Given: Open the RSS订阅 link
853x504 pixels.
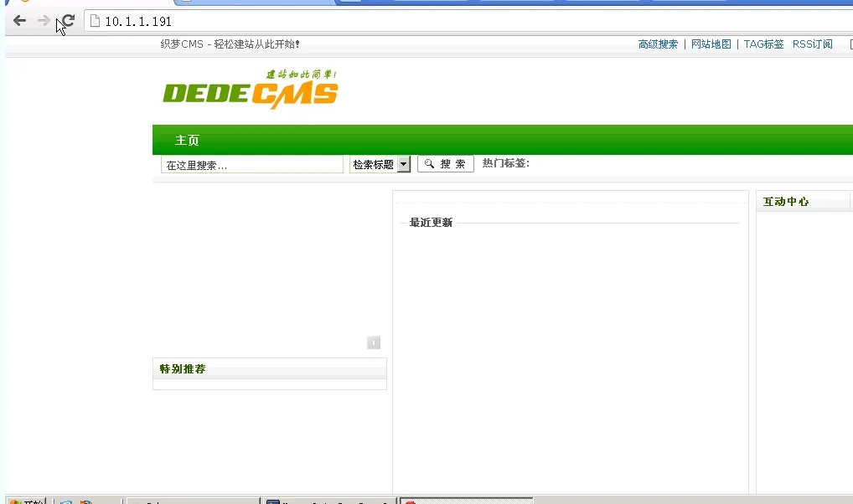Looking at the screenshot, I should click(812, 44).
